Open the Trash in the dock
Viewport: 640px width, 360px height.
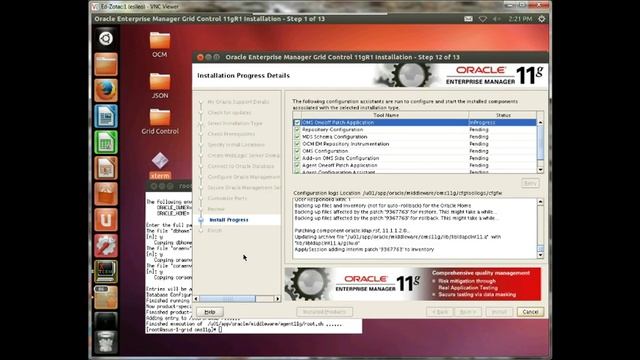point(106,342)
